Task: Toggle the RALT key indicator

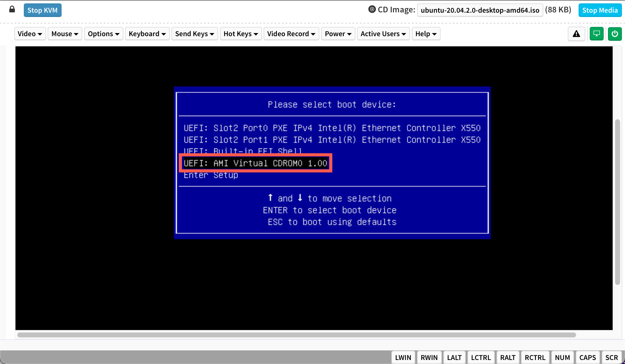Action: pyautogui.click(x=508, y=358)
